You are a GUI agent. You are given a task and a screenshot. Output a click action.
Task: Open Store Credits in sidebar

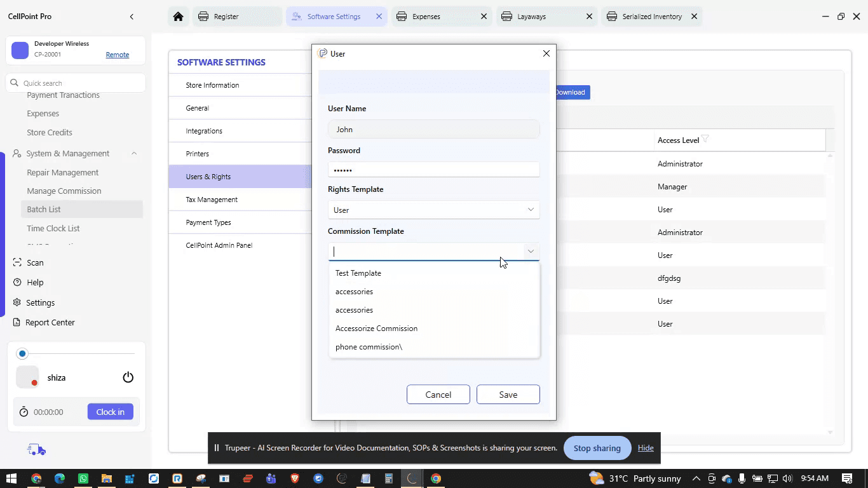click(x=50, y=132)
